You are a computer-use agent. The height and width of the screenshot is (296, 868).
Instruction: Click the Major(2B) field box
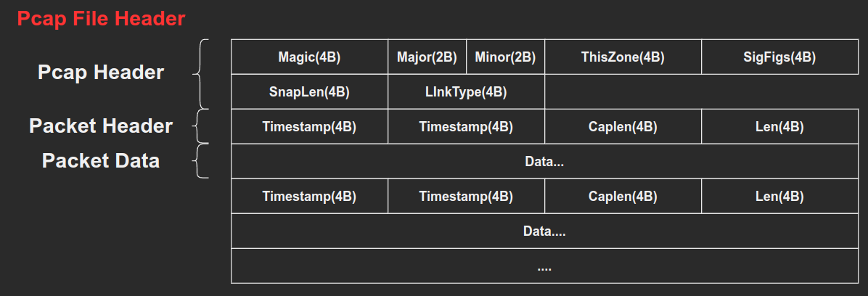(x=427, y=57)
